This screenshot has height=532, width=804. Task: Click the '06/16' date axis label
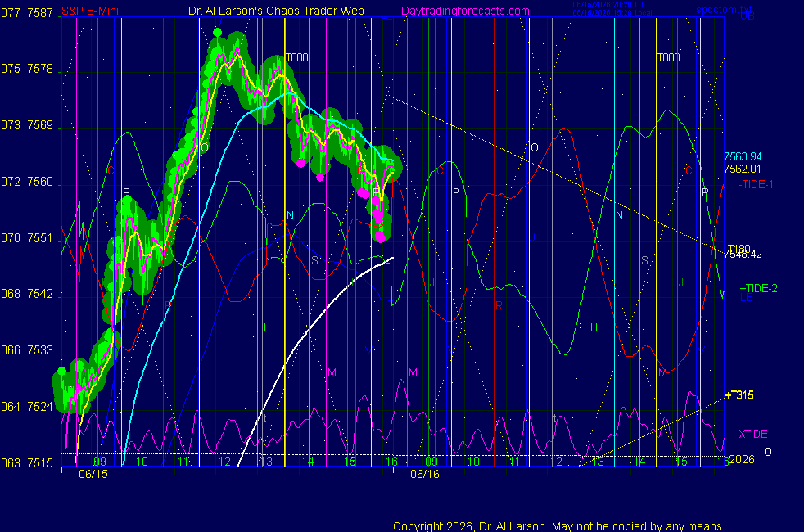tap(425, 474)
